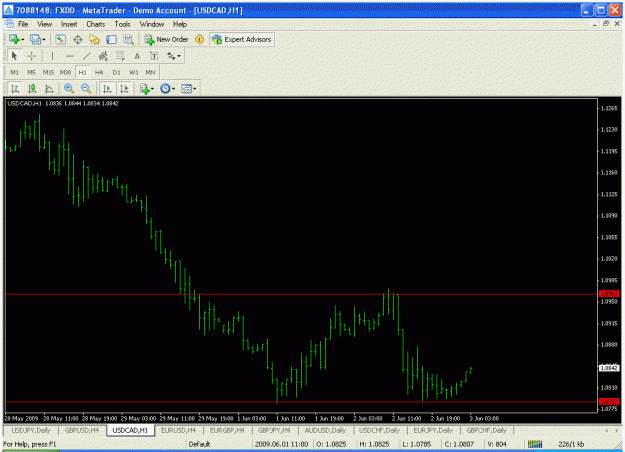Image resolution: width=625 pixels, height=452 pixels.
Task: Select the vertical line drawing tool
Action: pyautogui.click(x=52, y=56)
